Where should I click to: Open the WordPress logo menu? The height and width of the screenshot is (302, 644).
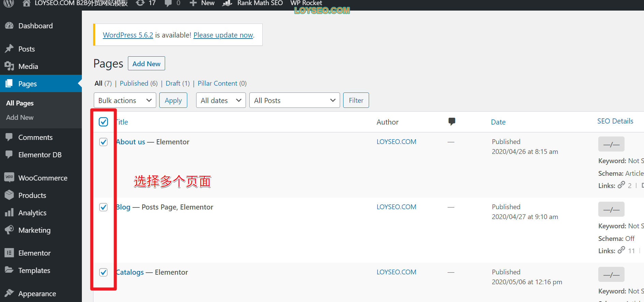9,3
